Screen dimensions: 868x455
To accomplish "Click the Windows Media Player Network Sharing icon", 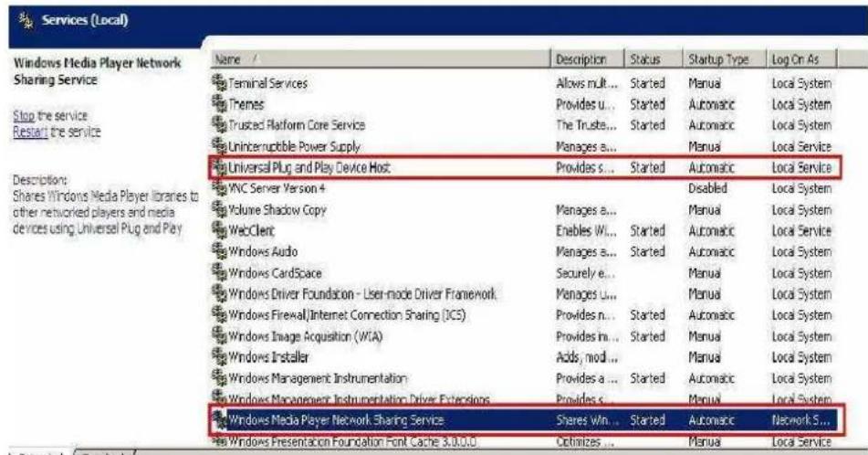I will pyautogui.click(x=220, y=420).
